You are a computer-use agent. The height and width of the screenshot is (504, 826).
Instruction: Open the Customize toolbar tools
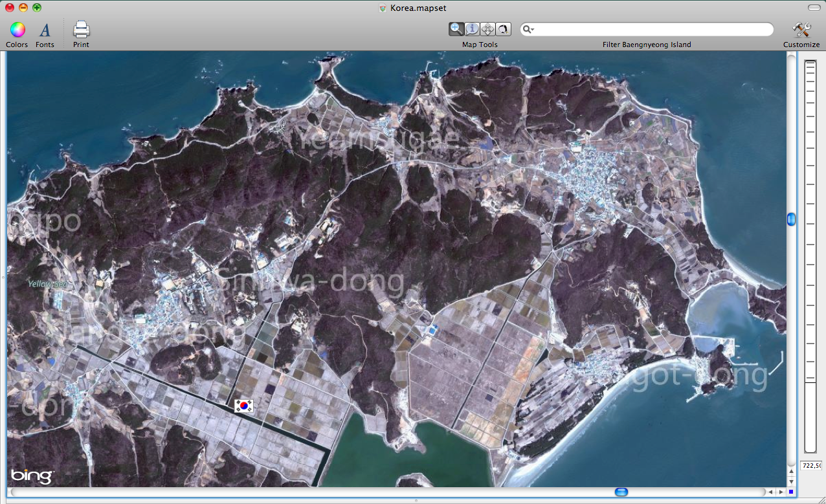(801, 30)
